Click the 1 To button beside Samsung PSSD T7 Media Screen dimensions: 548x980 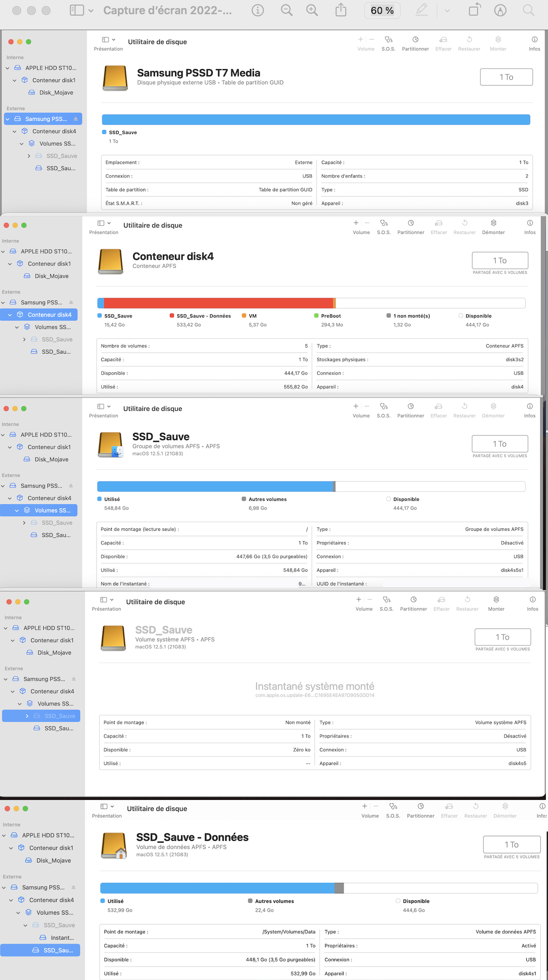coord(506,77)
